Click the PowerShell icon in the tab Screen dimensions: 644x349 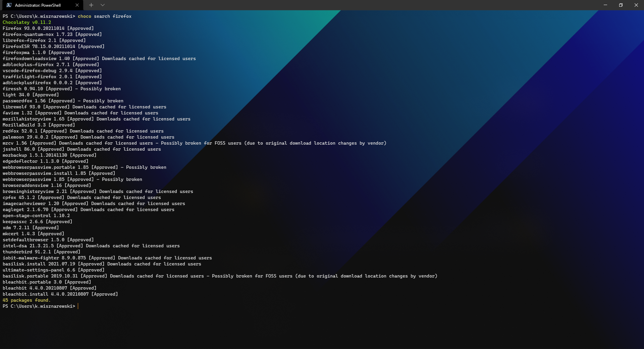coord(9,5)
